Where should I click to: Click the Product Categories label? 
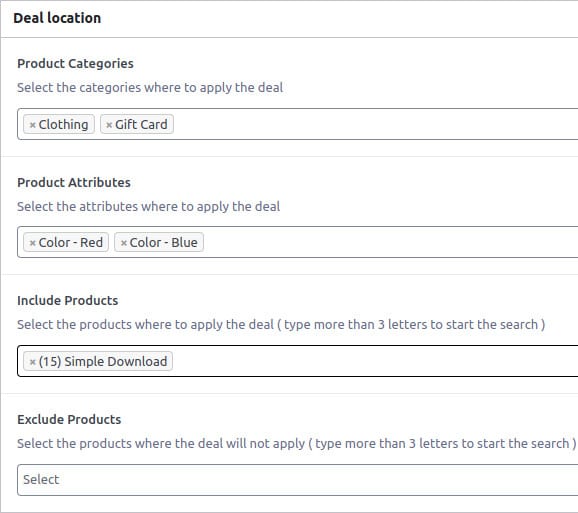[x=75, y=63]
